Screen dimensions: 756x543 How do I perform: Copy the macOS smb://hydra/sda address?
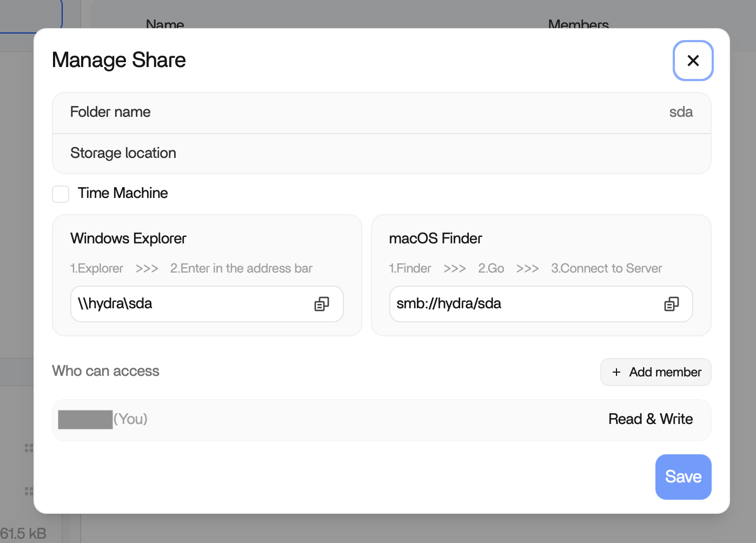pyautogui.click(x=671, y=304)
